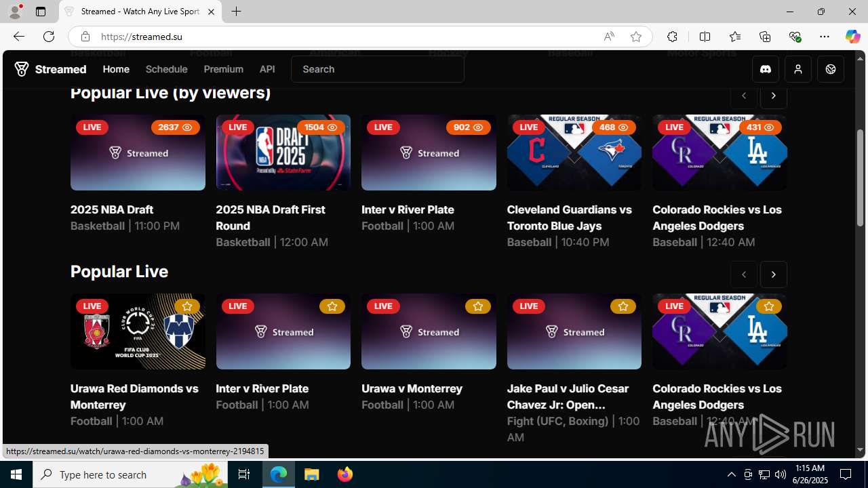This screenshot has width=868, height=488.
Task: Open Browser essentials icon
Action: 795,37
